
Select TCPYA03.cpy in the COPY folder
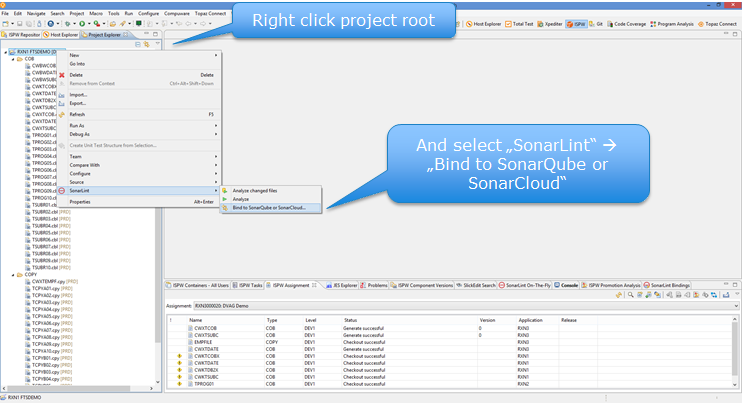[49, 303]
